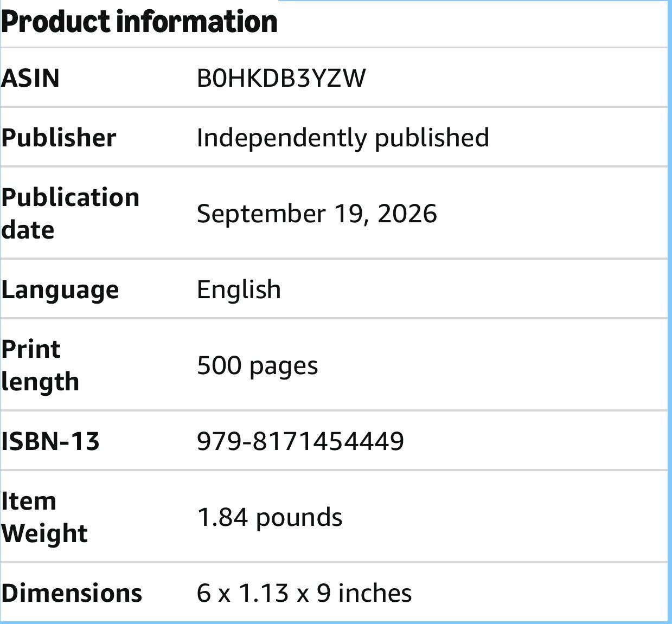Select the ASIN label
The image size is (672, 624).
point(30,78)
